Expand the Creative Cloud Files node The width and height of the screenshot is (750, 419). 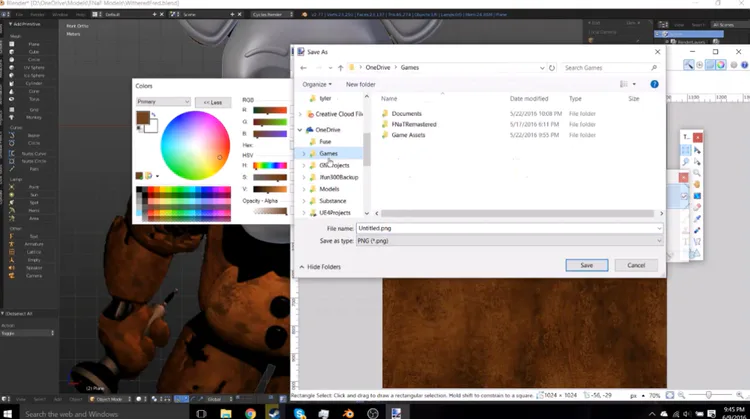pos(300,114)
